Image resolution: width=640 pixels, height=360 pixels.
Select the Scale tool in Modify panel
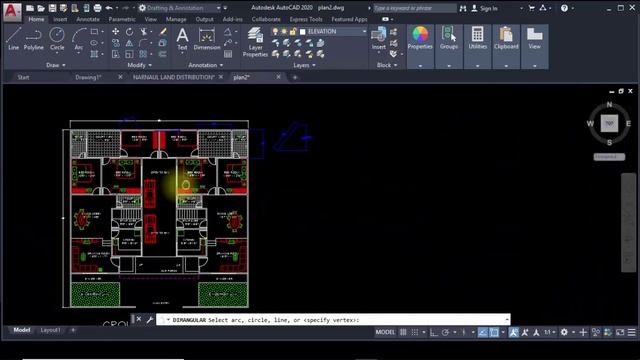point(129,54)
